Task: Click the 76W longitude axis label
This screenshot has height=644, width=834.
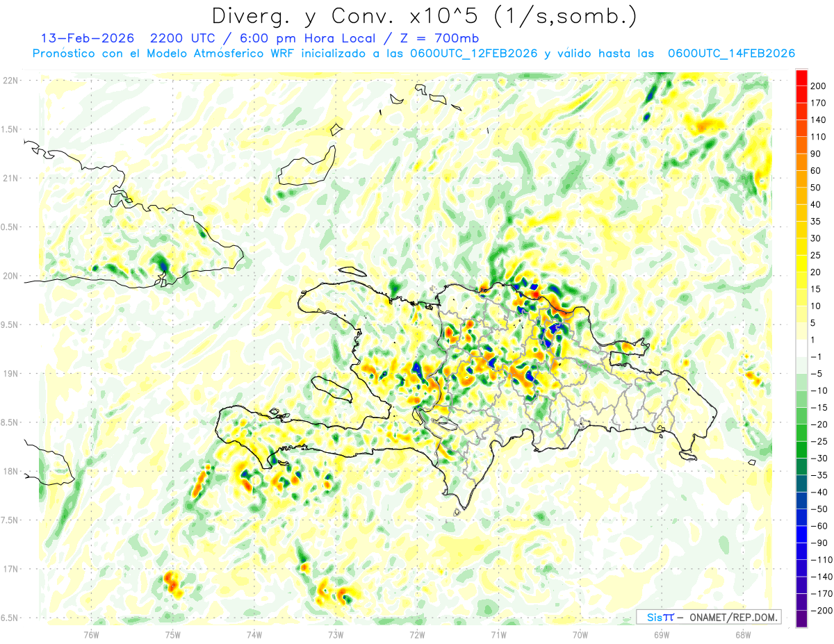Action: [x=92, y=635]
